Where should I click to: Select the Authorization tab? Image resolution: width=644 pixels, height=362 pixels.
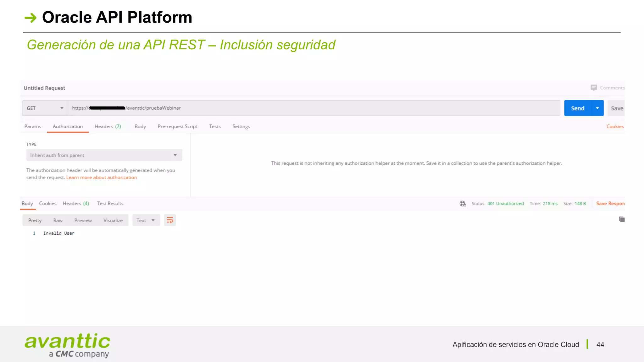coord(68,126)
